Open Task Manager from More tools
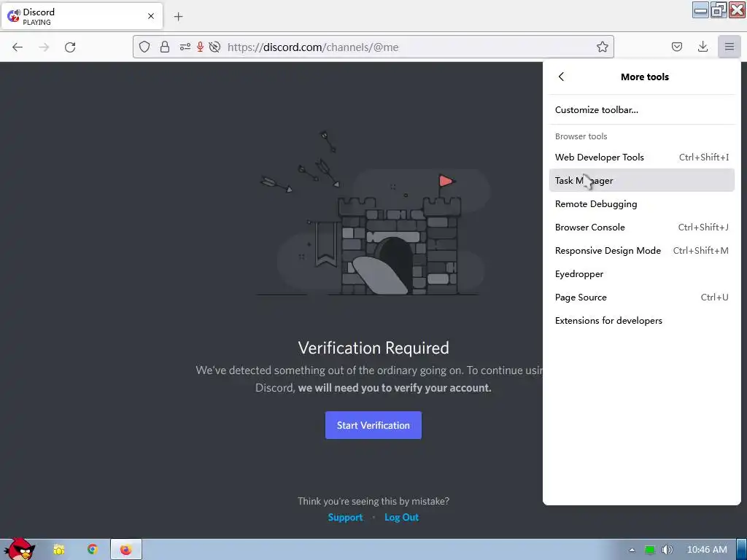The image size is (747, 560). click(x=642, y=181)
